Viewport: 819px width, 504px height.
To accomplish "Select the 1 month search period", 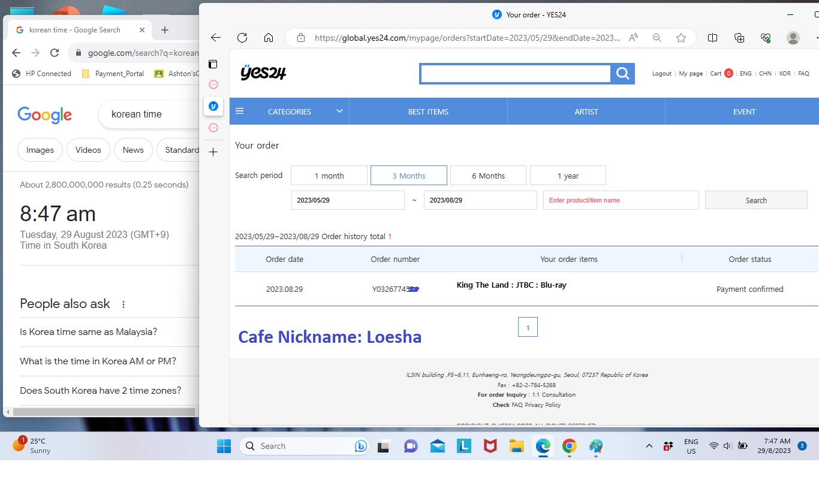I will click(329, 176).
